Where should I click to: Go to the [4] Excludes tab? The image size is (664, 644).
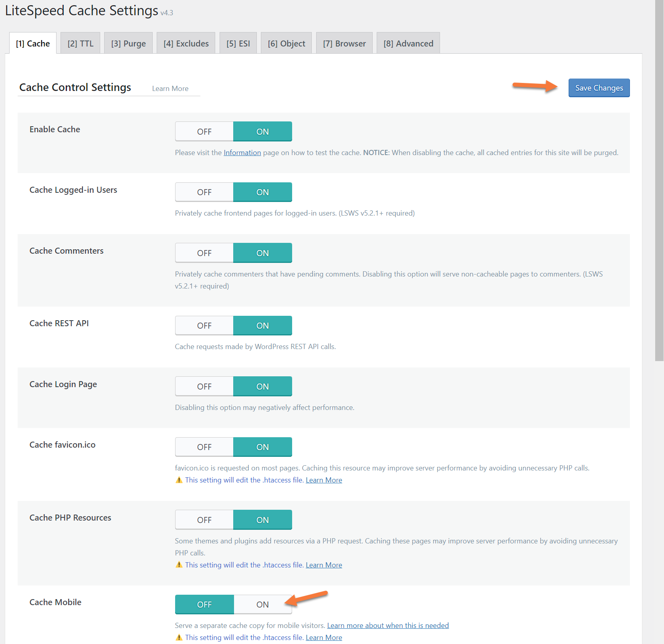[x=186, y=44]
